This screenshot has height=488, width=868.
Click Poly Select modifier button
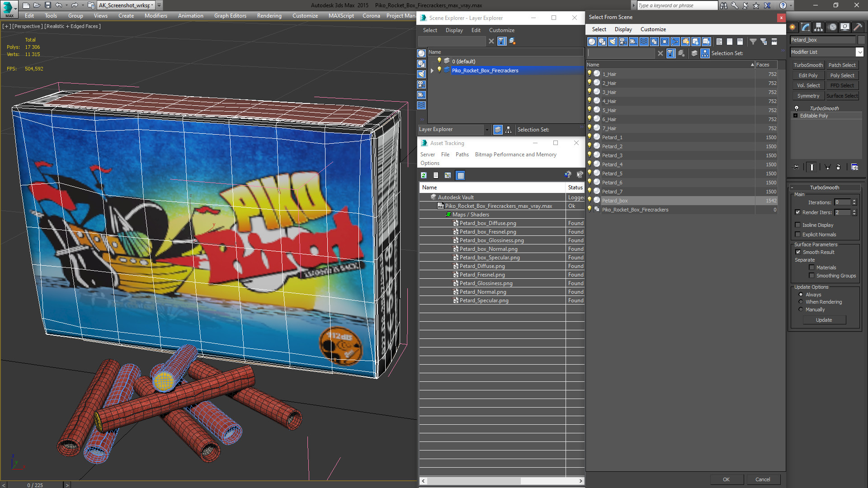click(842, 75)
